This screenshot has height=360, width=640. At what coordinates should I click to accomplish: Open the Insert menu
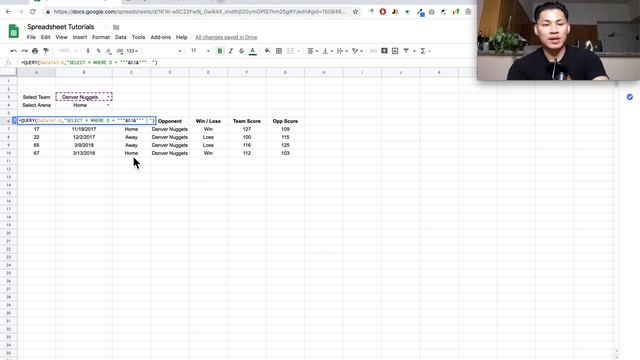80,37
